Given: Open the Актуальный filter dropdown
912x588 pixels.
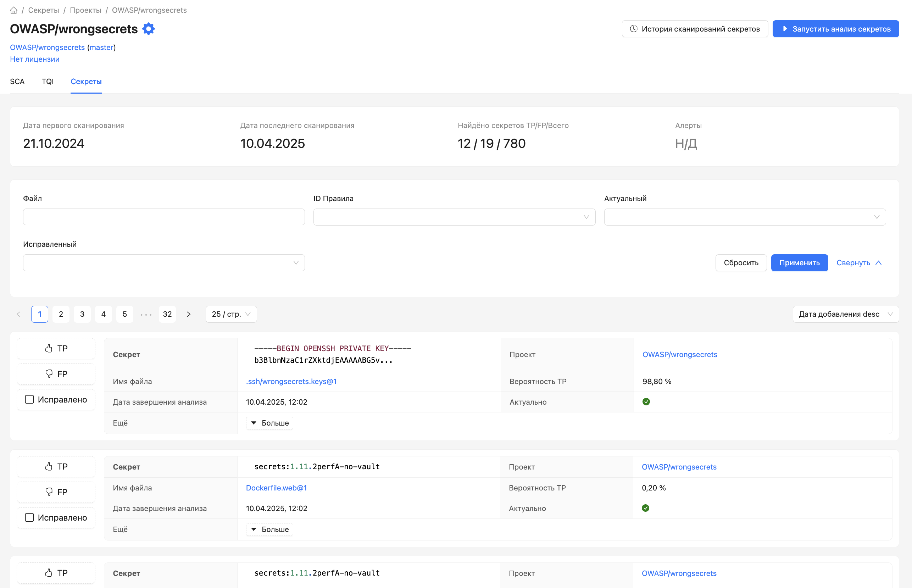Looking at the screenshot, I should [x=745, y=217].
